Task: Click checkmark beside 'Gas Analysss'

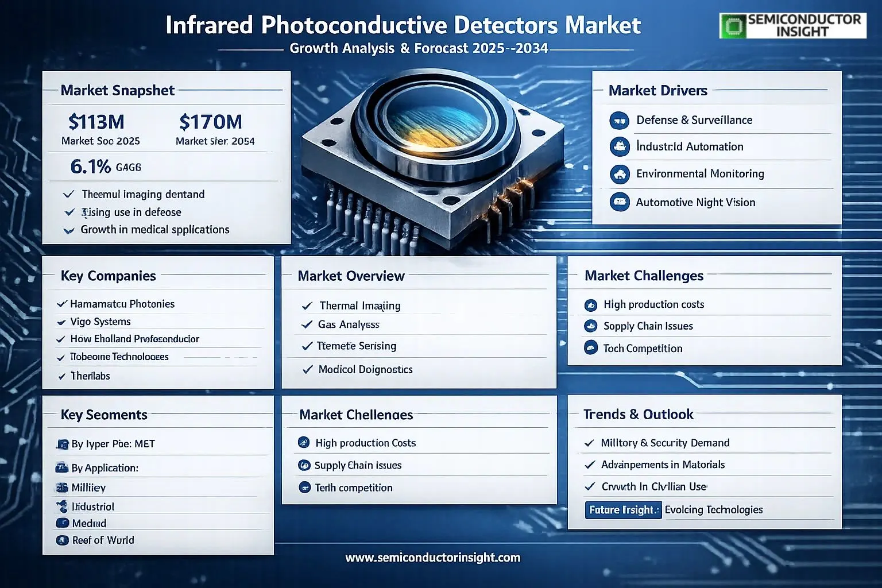Action: tap(307, 324)
